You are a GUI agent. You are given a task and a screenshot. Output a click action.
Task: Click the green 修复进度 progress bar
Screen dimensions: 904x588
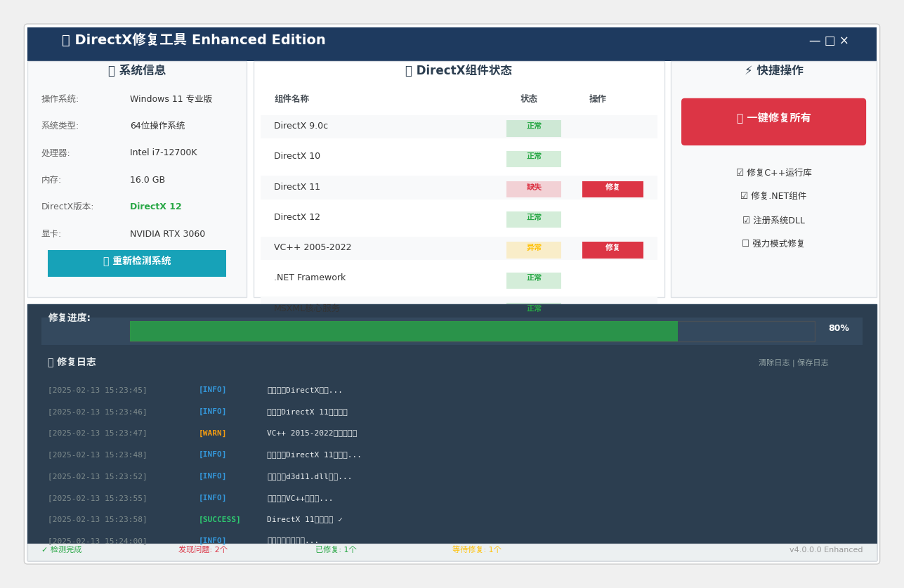point(404,331)
